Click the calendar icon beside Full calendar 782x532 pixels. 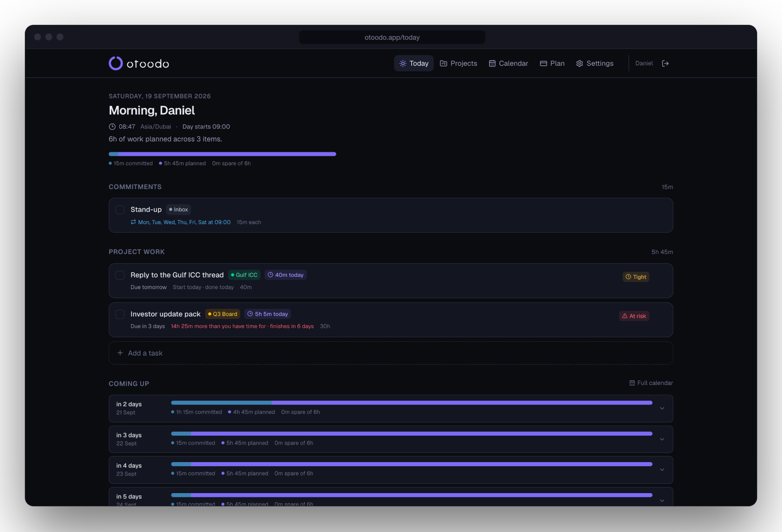coord(632,383)
